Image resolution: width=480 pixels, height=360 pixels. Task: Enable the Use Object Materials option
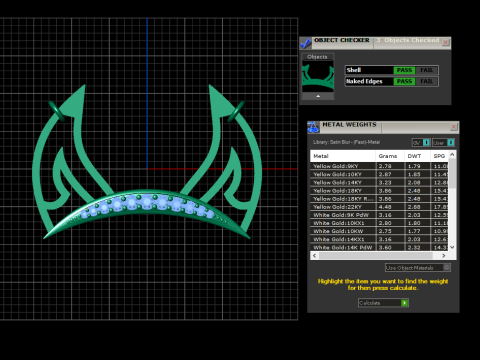(418, 267)
